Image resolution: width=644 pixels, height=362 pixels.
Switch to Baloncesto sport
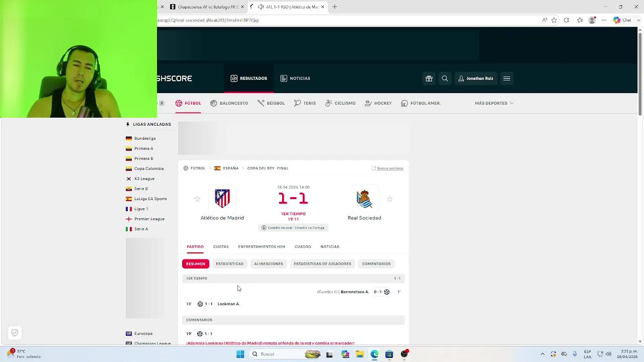point(229,103)
